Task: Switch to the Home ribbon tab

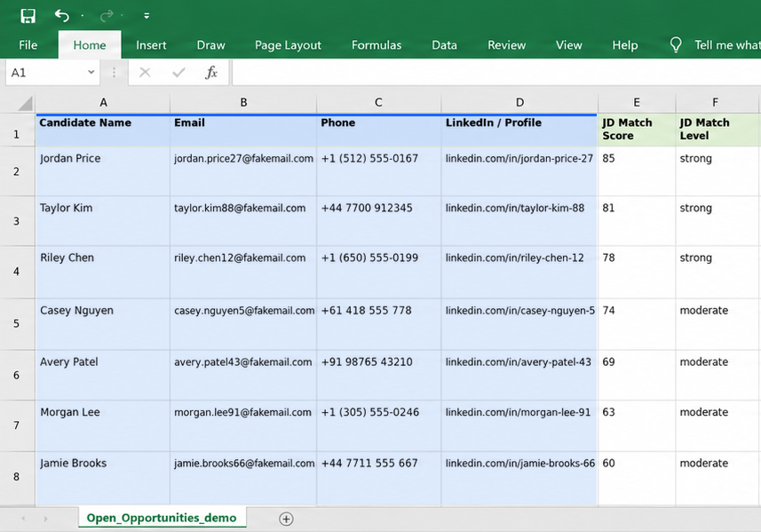Action: click(90, 45)
